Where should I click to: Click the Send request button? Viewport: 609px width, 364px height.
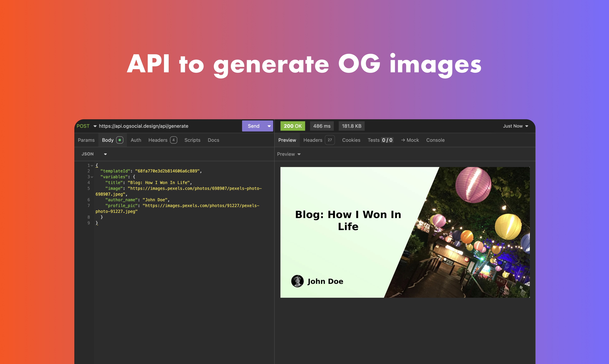tap(253, 126)
